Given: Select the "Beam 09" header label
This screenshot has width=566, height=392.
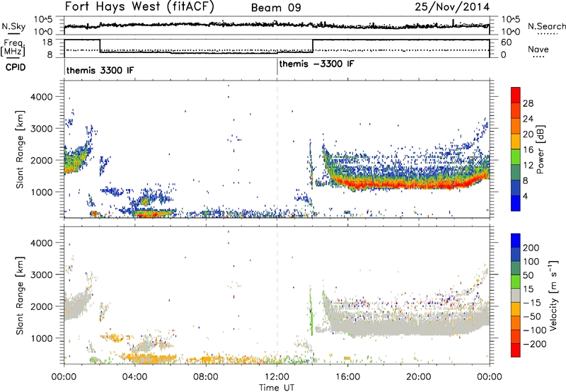Looking at the screenshot, I should coord(276,8).
